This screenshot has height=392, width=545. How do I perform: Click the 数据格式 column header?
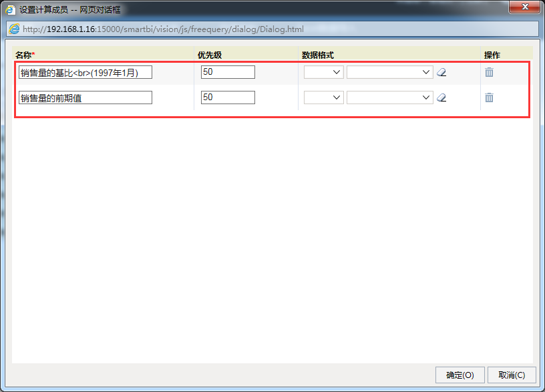pyautogui.click(x=318, y=55)
